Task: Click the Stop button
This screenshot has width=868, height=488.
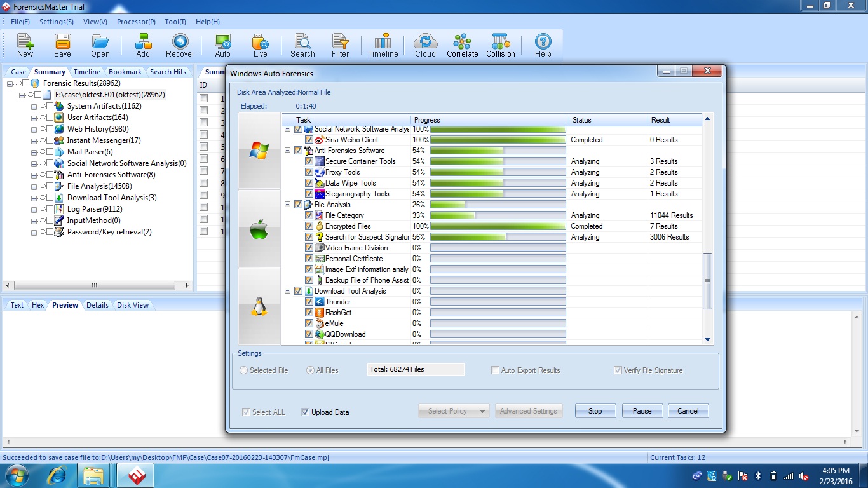Action: [x=595, y=411]
